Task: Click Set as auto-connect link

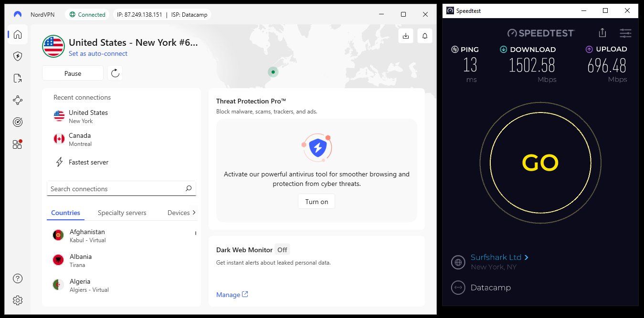Action: [x=98, y=53]
